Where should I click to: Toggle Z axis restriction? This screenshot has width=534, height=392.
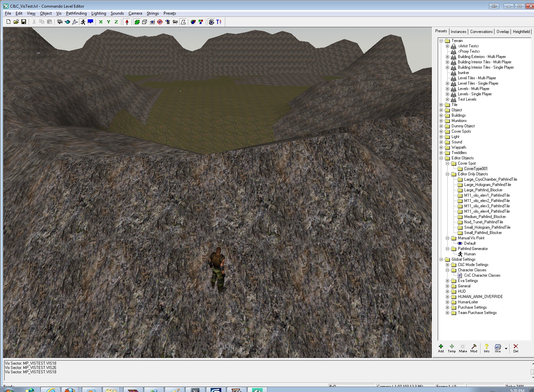[x=116, y=22]
